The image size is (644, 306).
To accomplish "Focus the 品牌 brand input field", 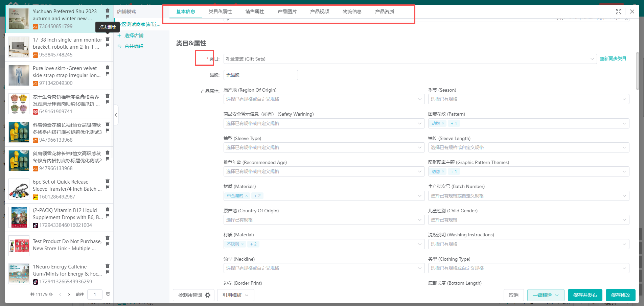I will point(261,75).
